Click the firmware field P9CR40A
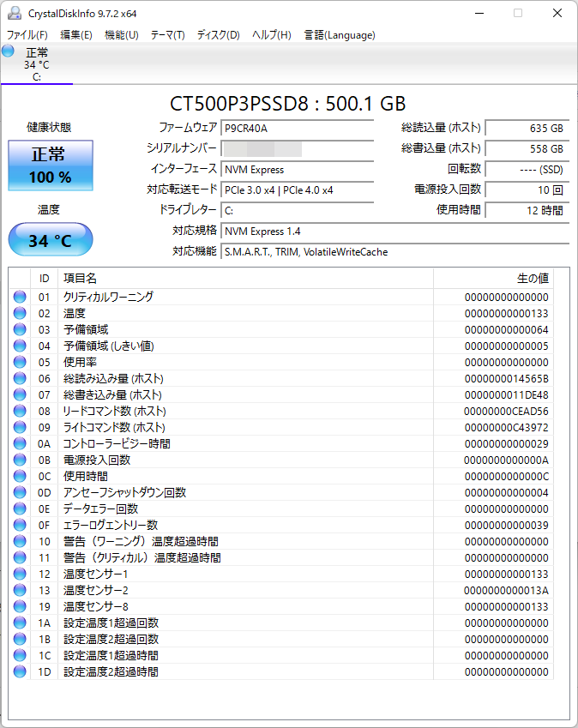The image size is (578, 728). [298, 129]
